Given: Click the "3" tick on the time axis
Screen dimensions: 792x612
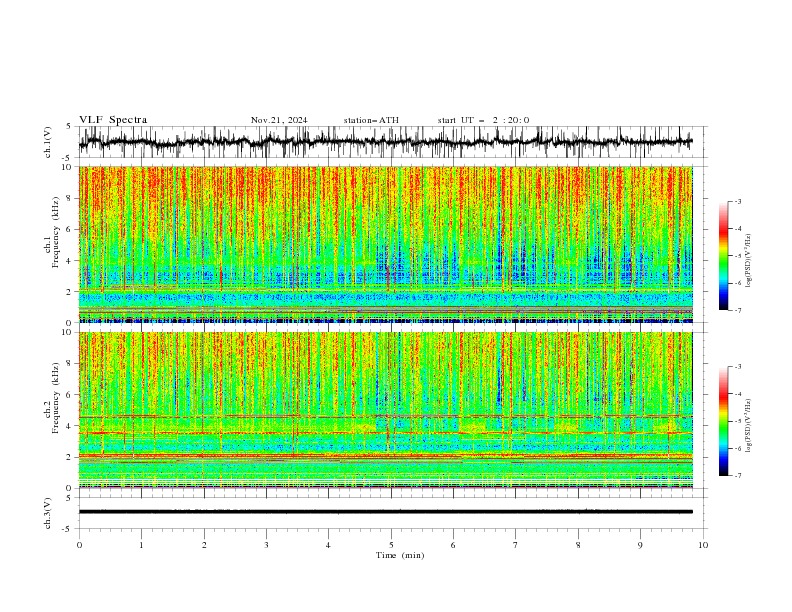Looking at the screenshot, I should tap(266, 545).
